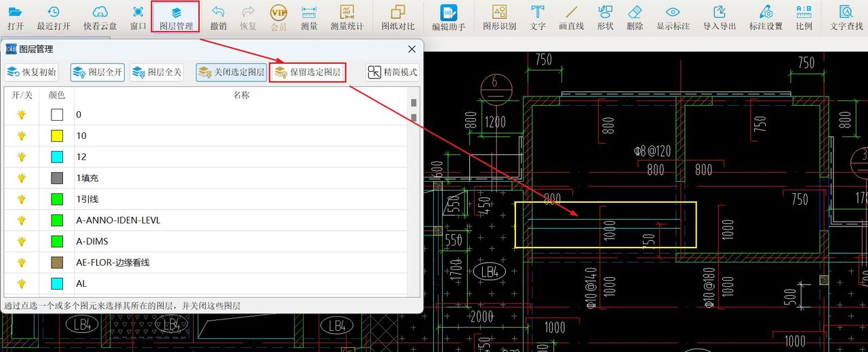The height and width of the screenshot is (352, 868).
Task: Open the 编辑助手 edit assistant
Action: 448,18
